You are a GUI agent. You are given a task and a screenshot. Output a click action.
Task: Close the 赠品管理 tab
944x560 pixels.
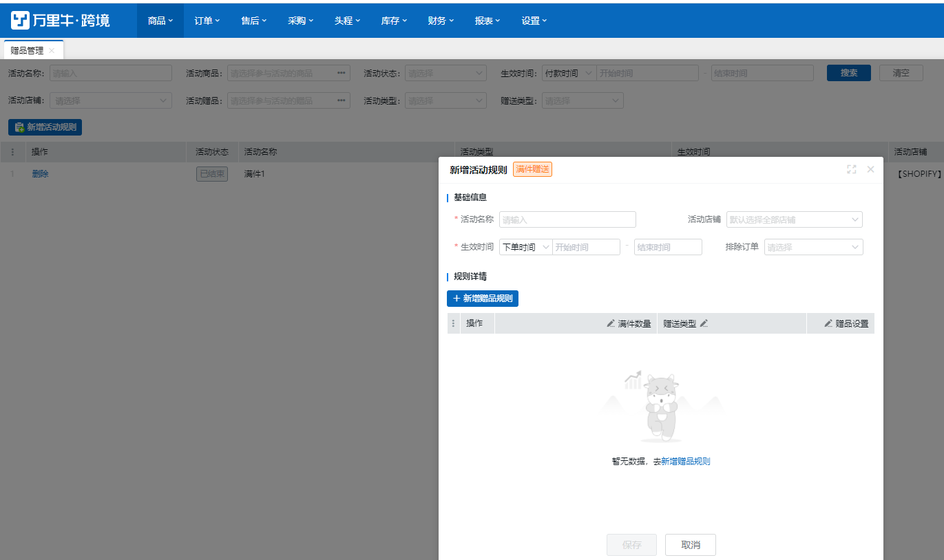(52, 51)
